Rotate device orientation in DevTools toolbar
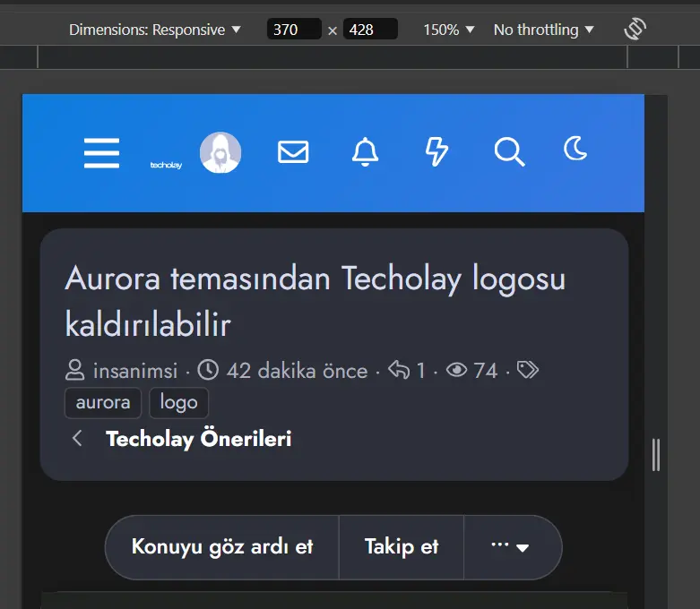The height and width of the screenshot is (609, 700). [635, 30]
